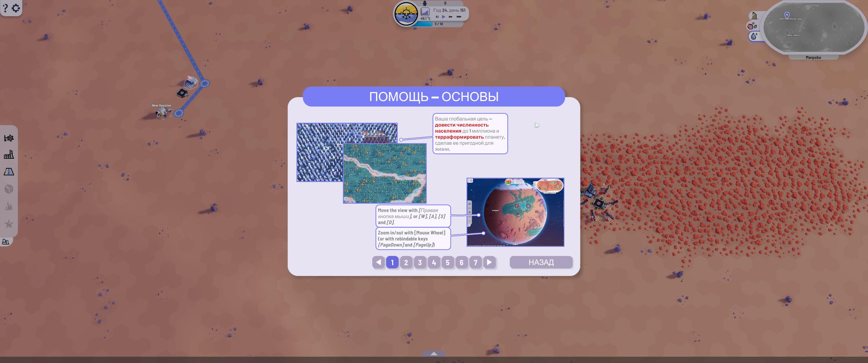Open the mining excavator build category
868x363 pixels.
[x=9, y=138]
